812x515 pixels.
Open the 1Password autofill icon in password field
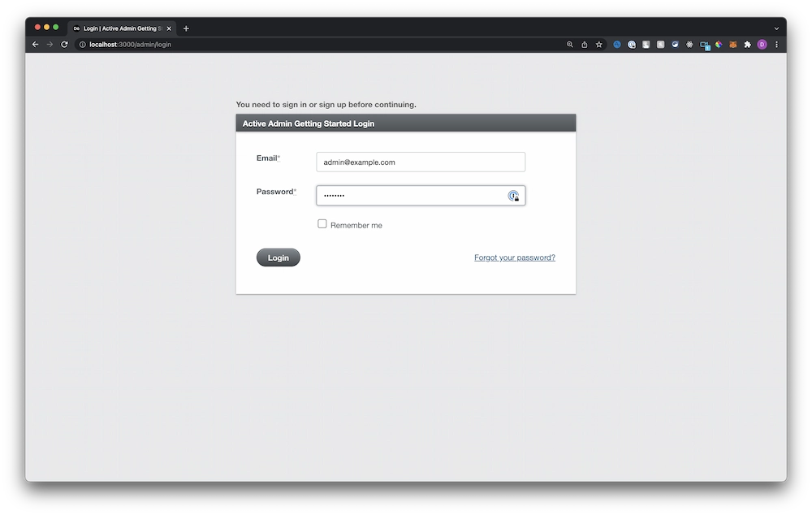(x=514, y=195)
